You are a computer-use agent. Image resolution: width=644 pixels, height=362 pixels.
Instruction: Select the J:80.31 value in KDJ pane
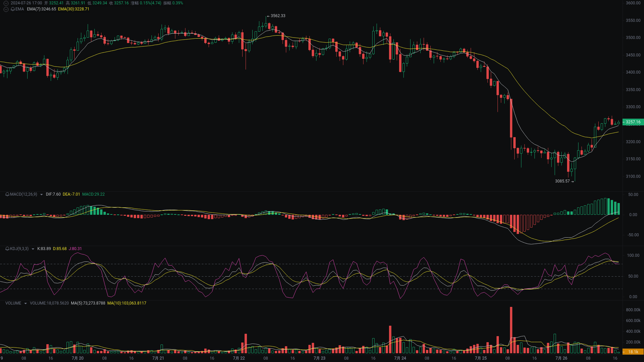[75, 249]
